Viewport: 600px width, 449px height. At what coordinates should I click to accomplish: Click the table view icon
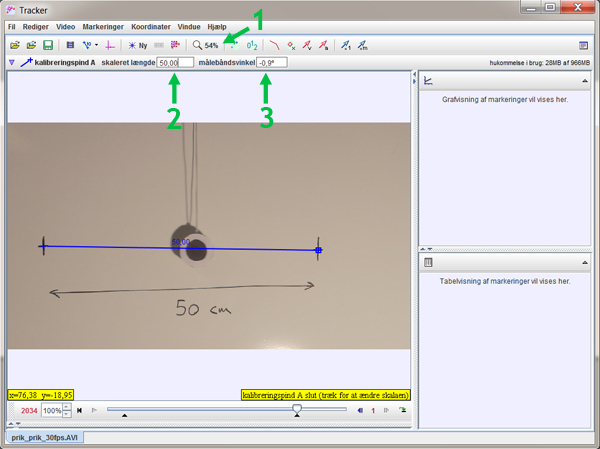[x=428, y=263]
